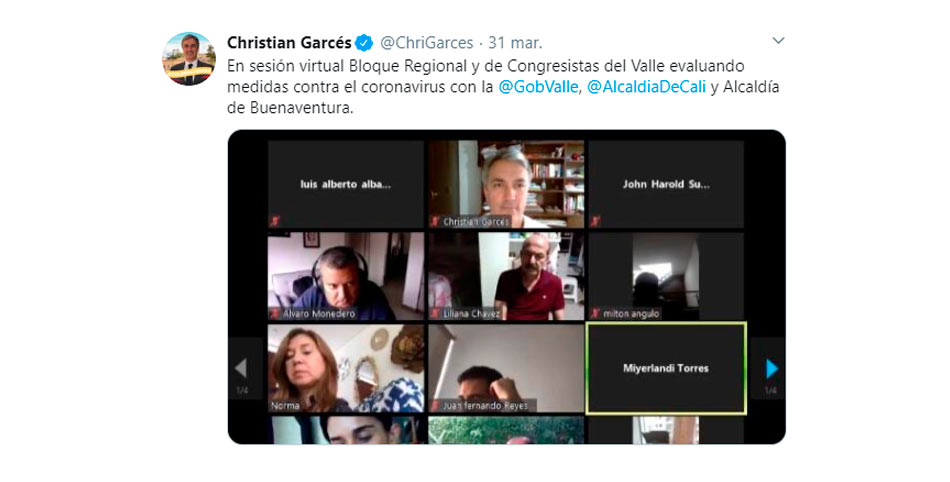The width and height of the screenshot is (950, 482).
Task: Expand the tweet options chevron
Action: coord(778,41)
